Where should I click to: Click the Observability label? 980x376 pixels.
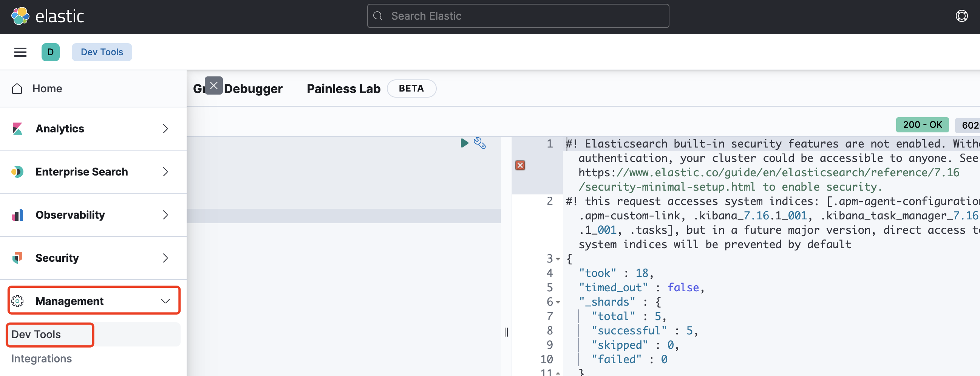click(x=70, y=215)
